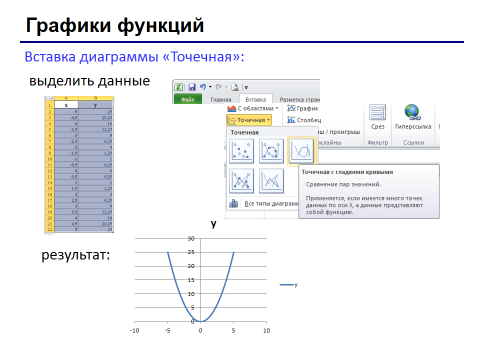Click the Столбец sparkline button
The height and width of the screenshot is (360, 480).
tap(304, 120)
